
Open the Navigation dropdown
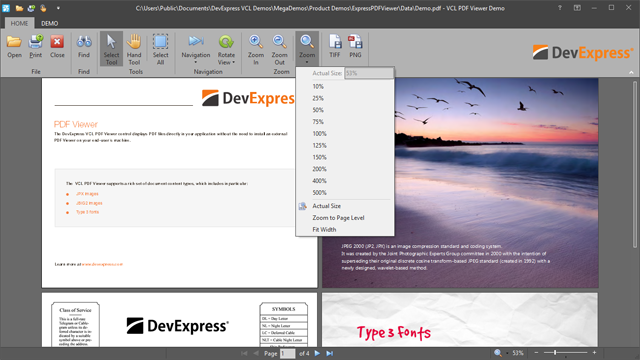pos(196,49)
